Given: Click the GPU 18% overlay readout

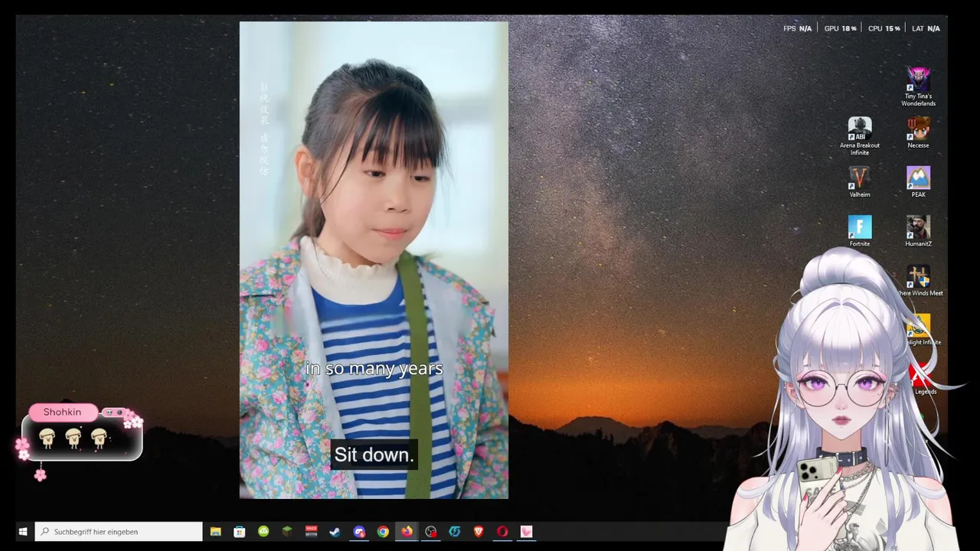Looking at the screenshot, I should pos(840,28).
